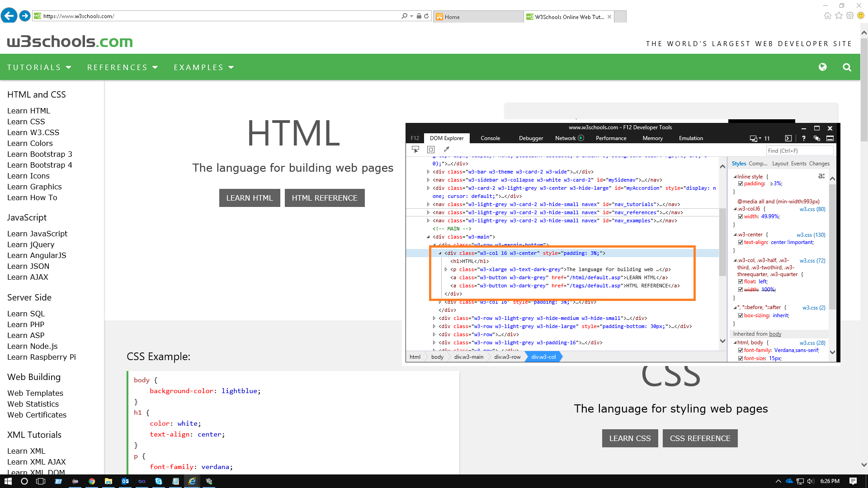Uncheck the box-sizing inherit property checkbox
Viewport: 868px width, 488px height.
[741, 315]
